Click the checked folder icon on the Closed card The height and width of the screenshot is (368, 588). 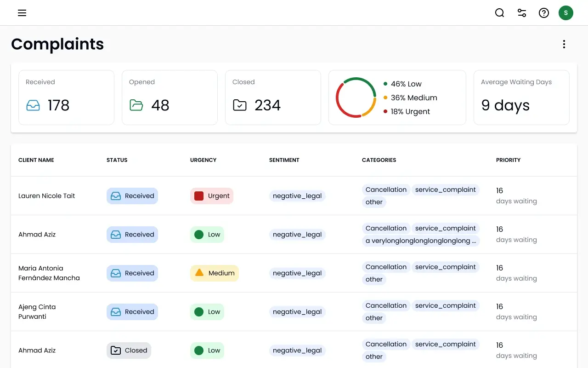coord(239,105)
